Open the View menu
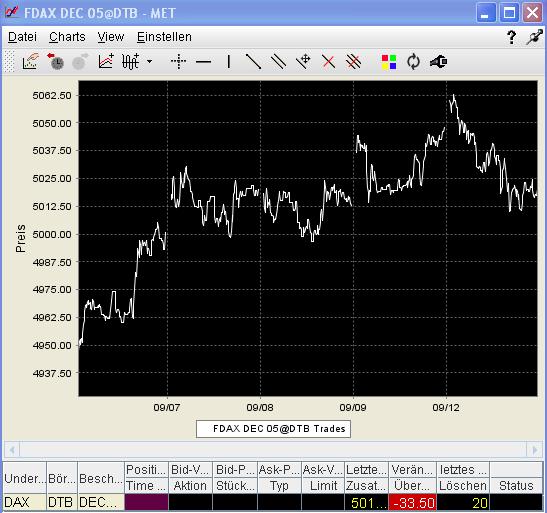Viewport: 547px width, 513px height. click(111, 37)
